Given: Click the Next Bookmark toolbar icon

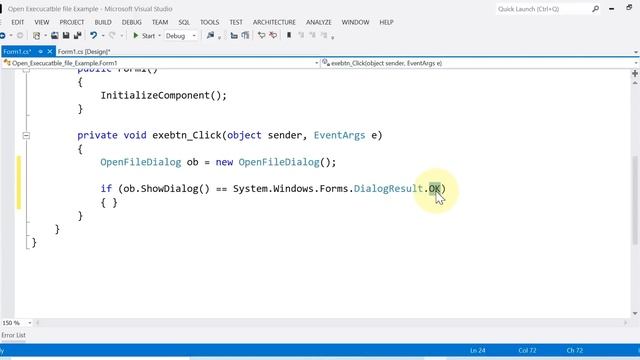Looking at the screenshot, I should coord(313,36).
